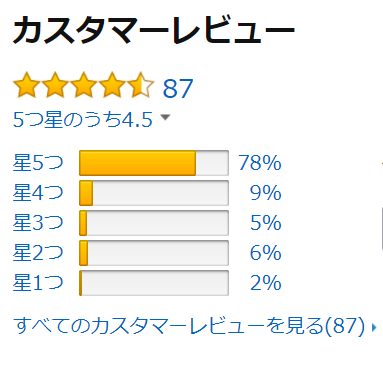Click the 5つ星のうち4.5 rating text
This screenshot has height=367, width=383.
point(83,120)
